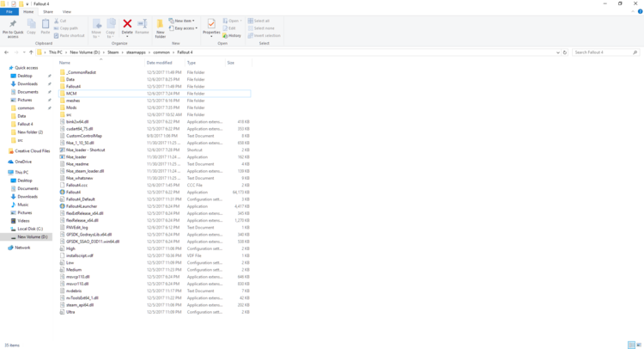Refresh the Fallout 4 folder view
This screenshot has width=644, height=349.
coord(565,52)
